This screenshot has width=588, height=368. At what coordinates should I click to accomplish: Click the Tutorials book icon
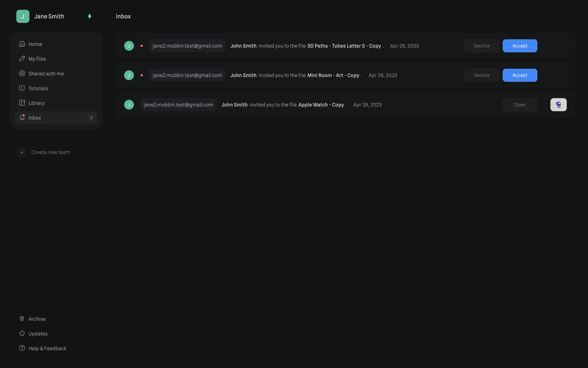tap(22, 88)
